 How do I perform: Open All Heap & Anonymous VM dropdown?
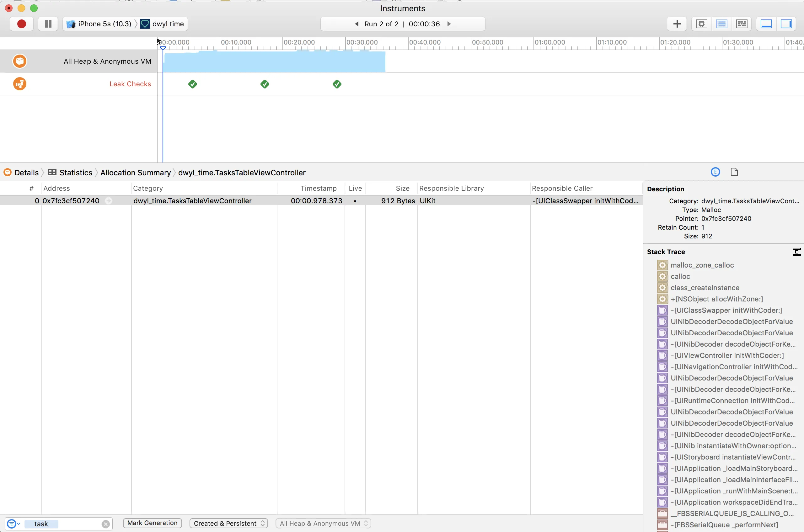[x=323, y=523]
